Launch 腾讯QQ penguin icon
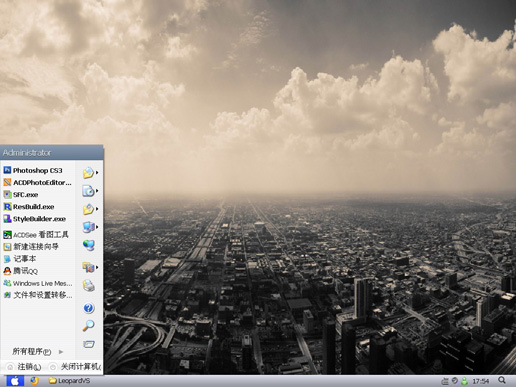The height and width of the screenshot is (387, 516). [x=7, y=271]
